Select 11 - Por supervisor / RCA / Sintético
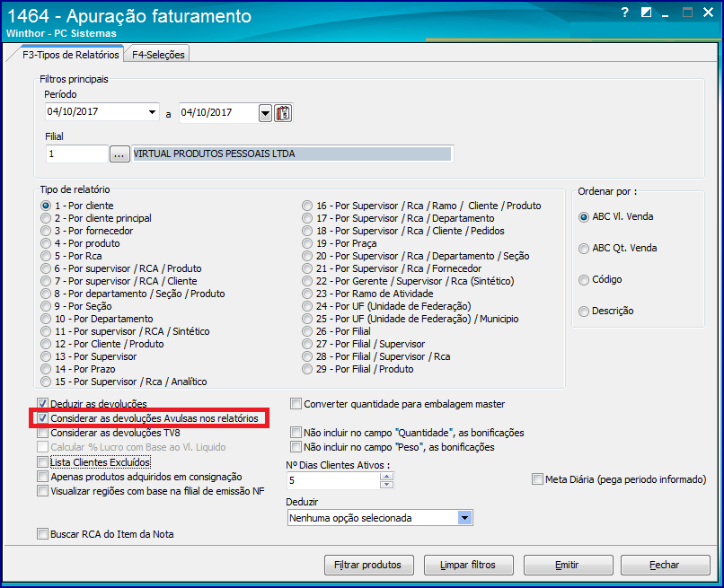The image size is (724, 588). pyautogui.click(x=46, y=331)
